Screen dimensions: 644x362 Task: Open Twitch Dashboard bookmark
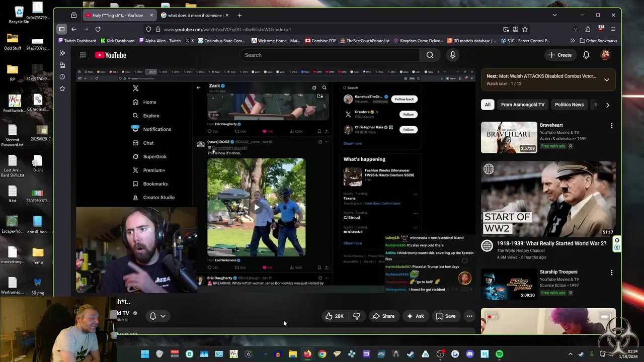(x=77, y=41)
